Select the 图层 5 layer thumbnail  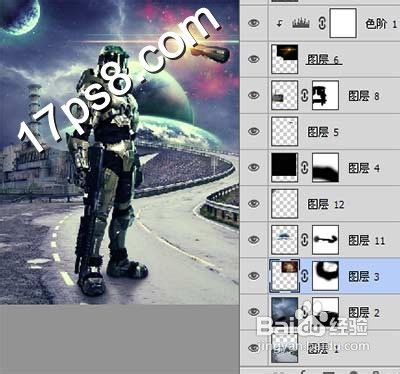[x=285, y=131]
